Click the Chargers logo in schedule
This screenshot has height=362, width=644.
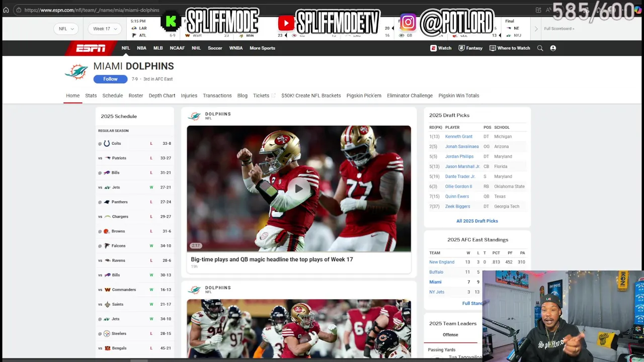point(107,217)
